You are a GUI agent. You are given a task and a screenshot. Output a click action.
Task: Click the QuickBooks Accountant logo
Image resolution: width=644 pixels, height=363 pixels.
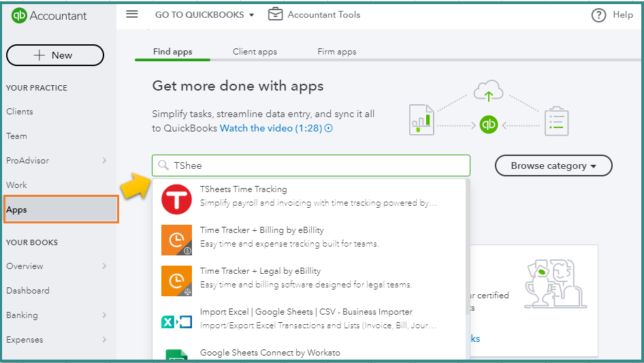[x=49, y=16]
